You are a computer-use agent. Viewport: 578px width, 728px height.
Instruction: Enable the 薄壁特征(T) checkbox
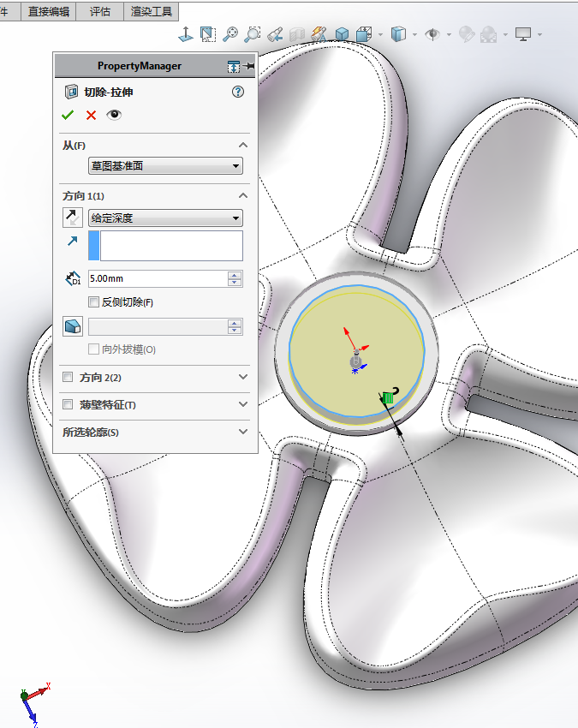68,404
